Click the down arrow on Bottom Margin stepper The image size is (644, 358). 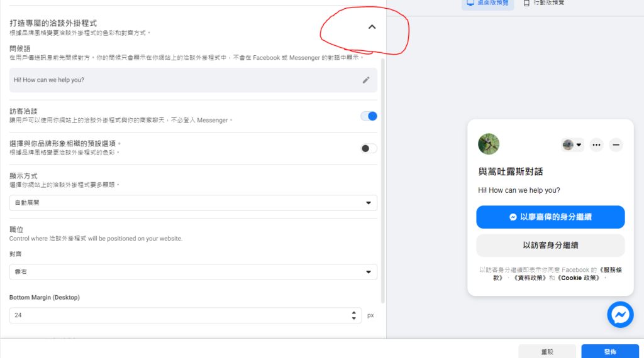[354, 318]
